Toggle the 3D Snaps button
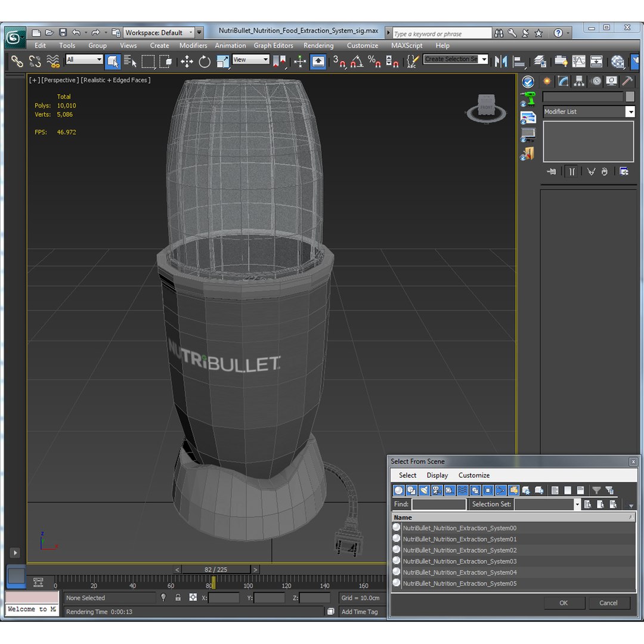The width and height of the screenshot is (644, 644). coord(339,61)
